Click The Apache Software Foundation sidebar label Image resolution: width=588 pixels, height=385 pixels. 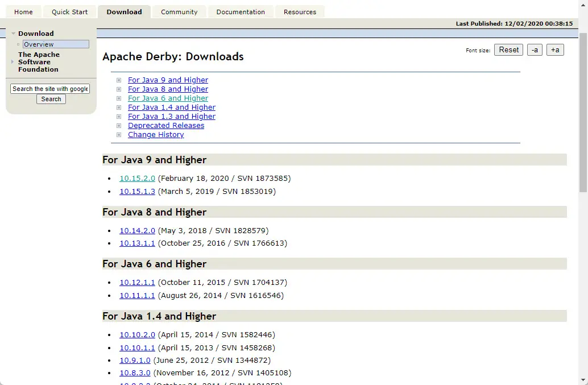coord(39,62)
